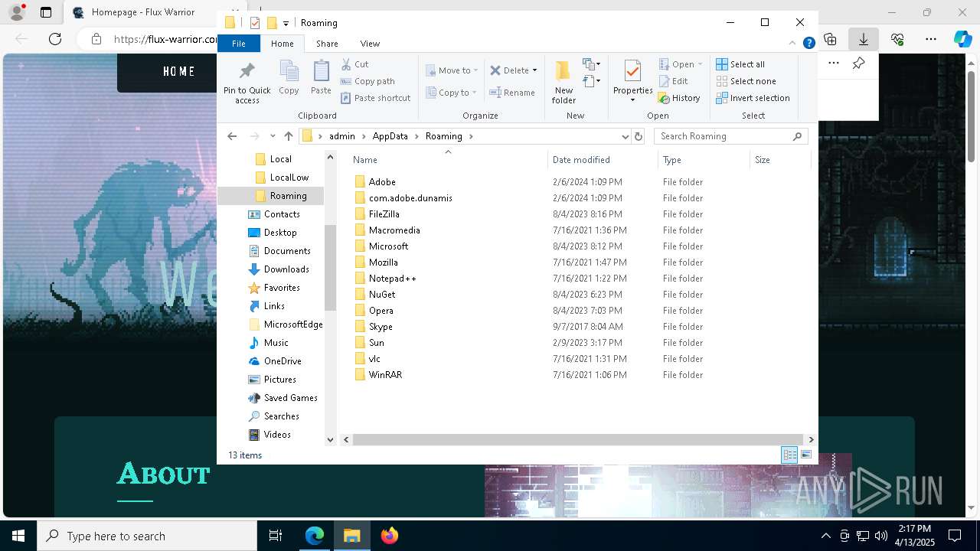
Task: Delete the selected item via ribbon
Action: [x=509, y=70]
